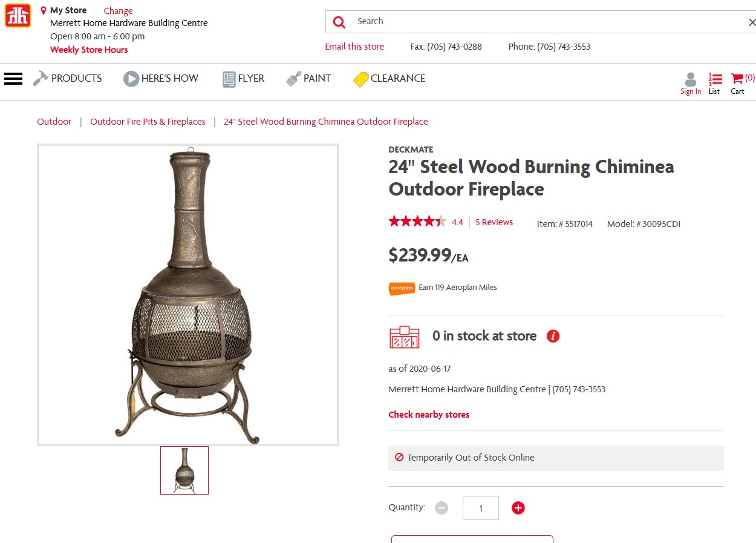Open the PAINT section

point(309,79)
